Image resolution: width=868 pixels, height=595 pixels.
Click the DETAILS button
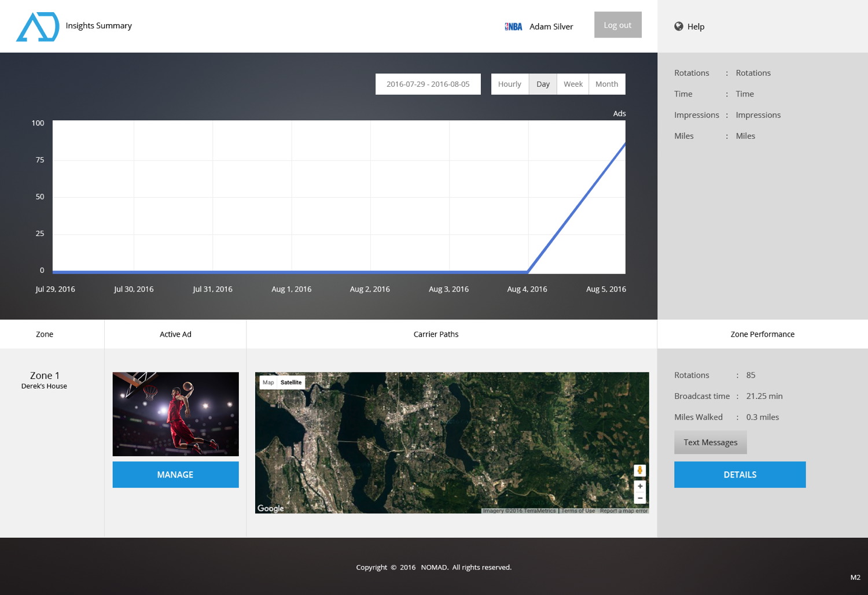pyautogui.click(x=740, y=475)
